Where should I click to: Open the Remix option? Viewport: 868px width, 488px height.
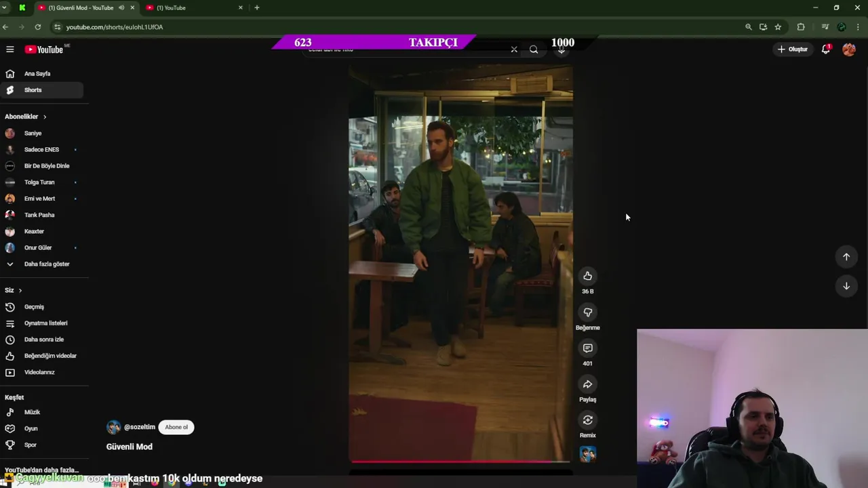(x=588, y=420)
